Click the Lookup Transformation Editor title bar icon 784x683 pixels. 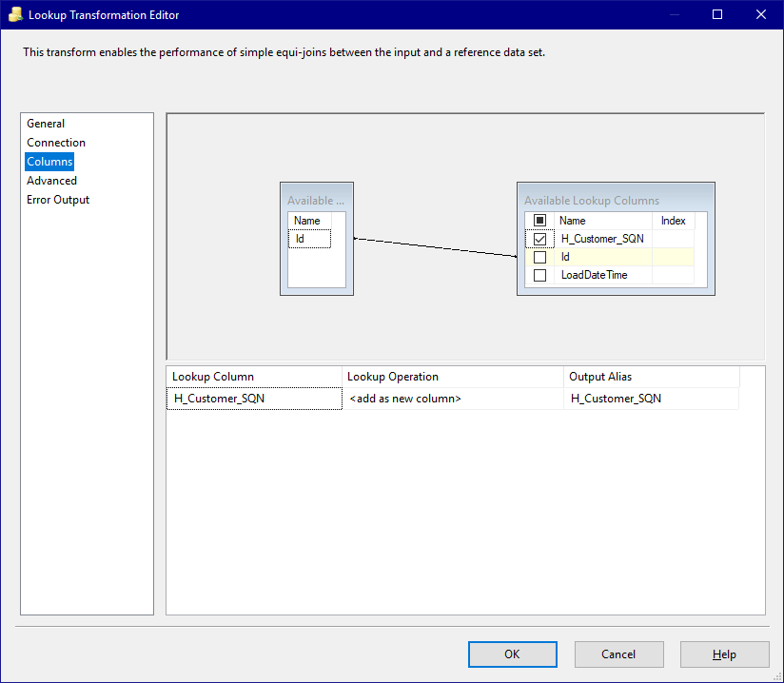tap(15, 14)
